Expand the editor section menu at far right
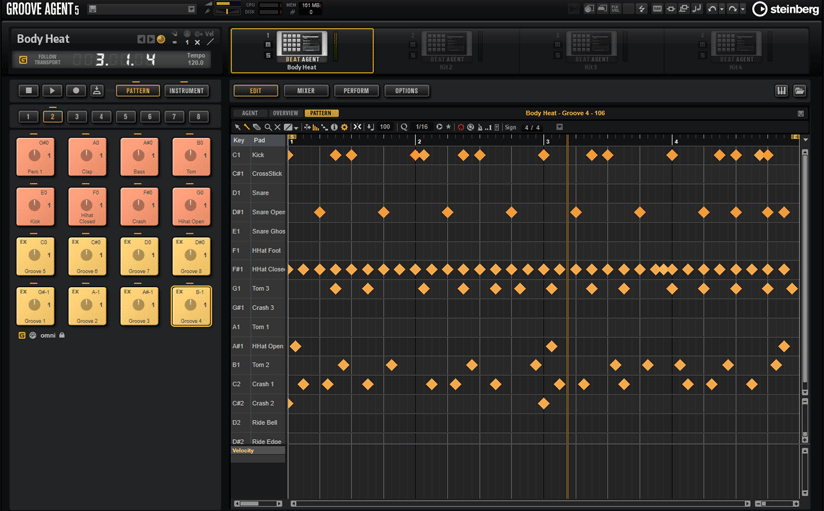Image resolution: width=824 pixels, height=511 pixels. (x=801, y=113)
